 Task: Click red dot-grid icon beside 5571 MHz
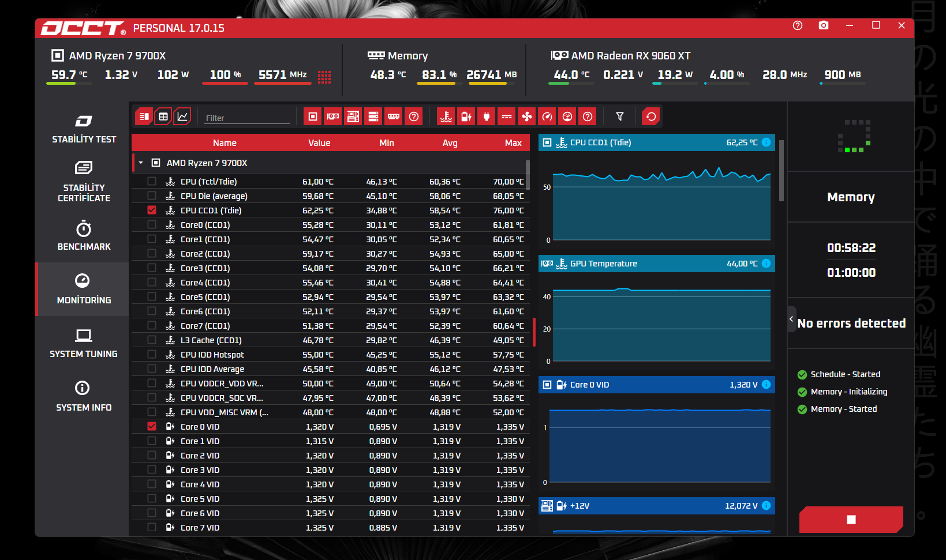tap(324, 77)
